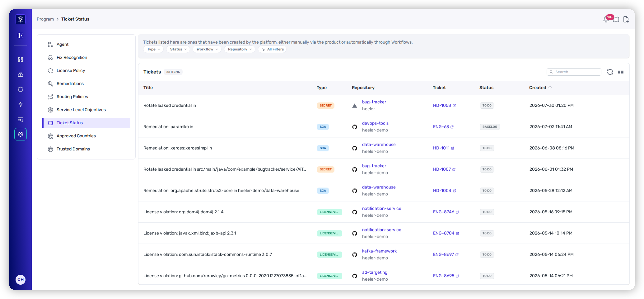The height and width of the screenshot is (299, 644).
Task: Open the settings gear icon in sidebar
Action: [x=21, y=134]
